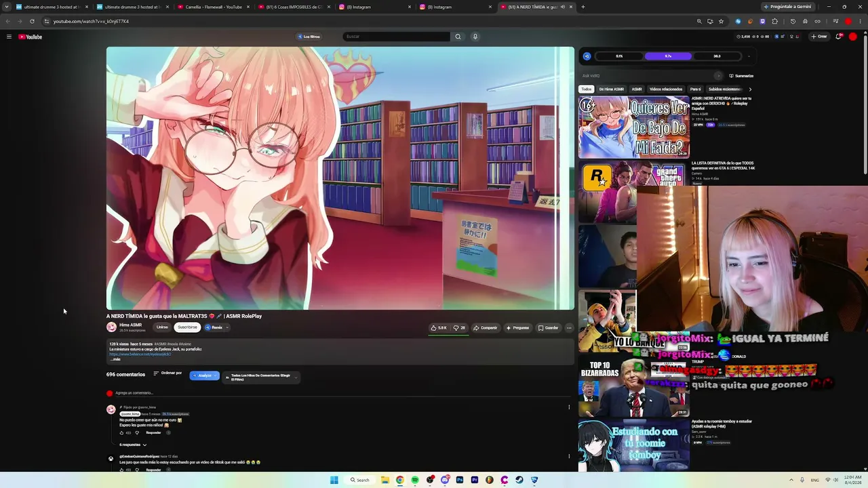Open the 'Quieres Ver De Bajo' video thumbnail
This screenshot has width=868, height=488.
(x=634, y=127)
